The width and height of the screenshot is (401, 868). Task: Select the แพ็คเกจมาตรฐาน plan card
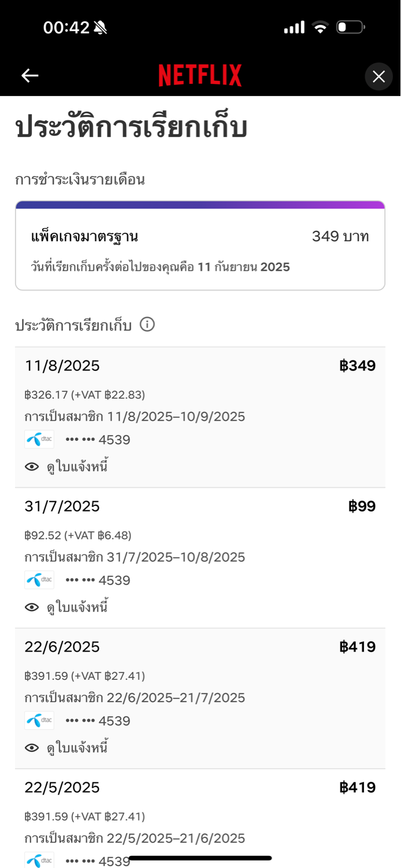point(200,245)
